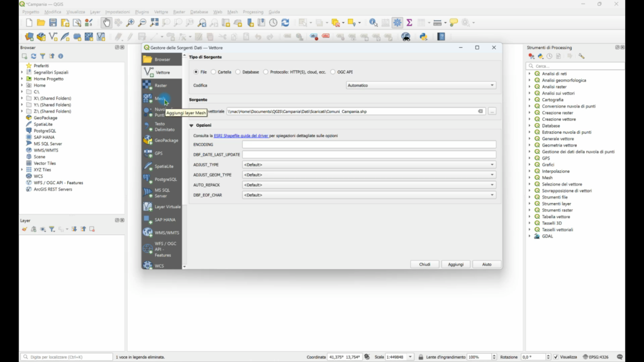Screen dimensions: 644x362
Task: Create a new project with the blank page icon
Action: click(x=29, y=23)
